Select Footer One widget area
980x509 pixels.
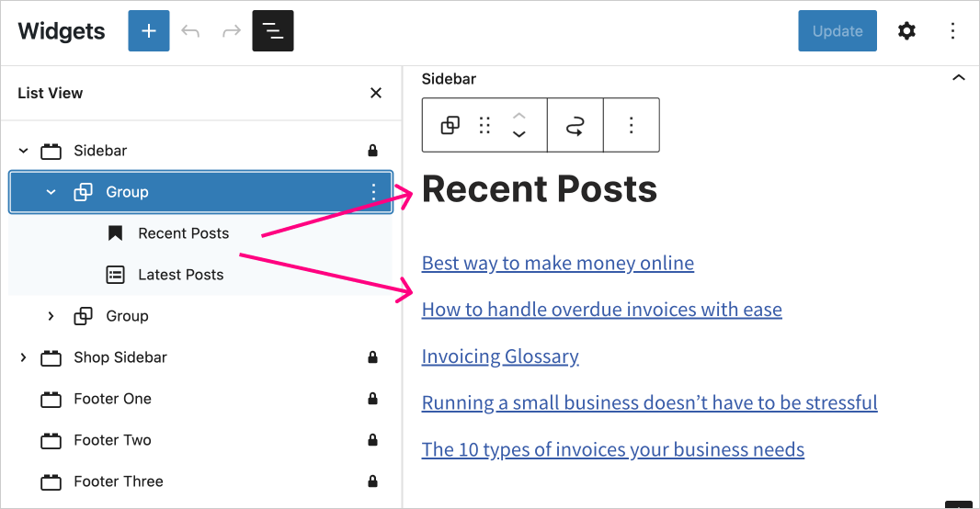click(x=112, y=399)
